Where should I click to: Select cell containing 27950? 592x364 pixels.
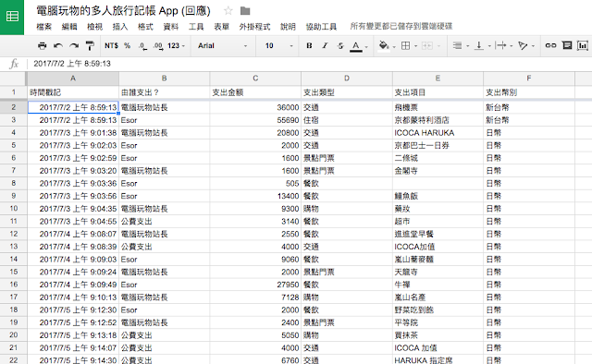coord(255,285)
